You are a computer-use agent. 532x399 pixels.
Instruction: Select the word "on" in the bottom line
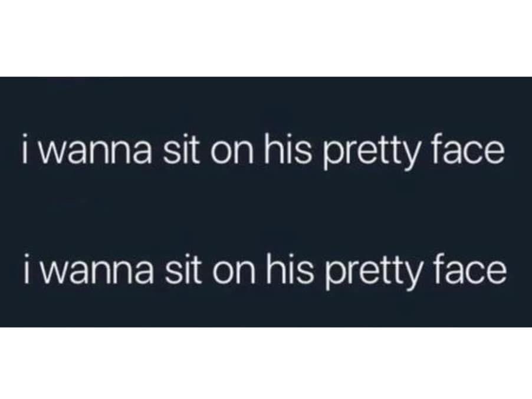[234, 272]
